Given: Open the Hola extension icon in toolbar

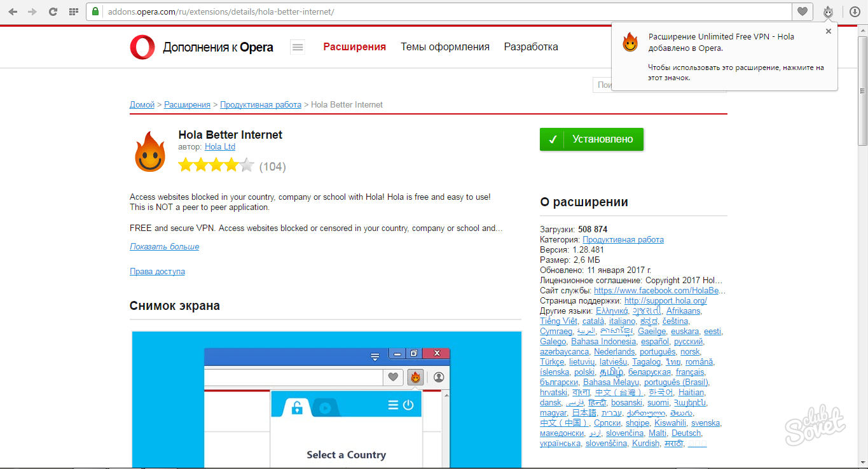Looking at the screenshot, I should (x=828, y=11).
